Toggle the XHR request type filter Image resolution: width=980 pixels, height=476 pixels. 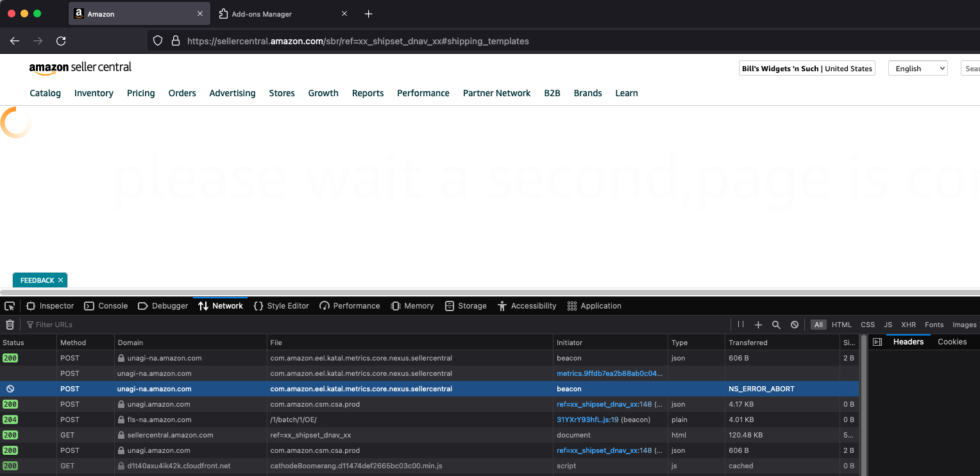909,325
